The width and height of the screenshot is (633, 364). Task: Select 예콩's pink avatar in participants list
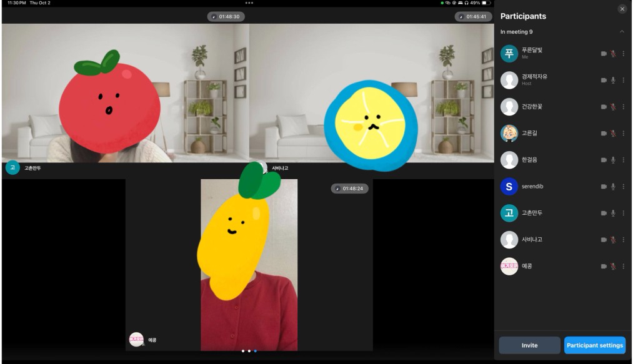pyautogui.click(x=509, y=267)
